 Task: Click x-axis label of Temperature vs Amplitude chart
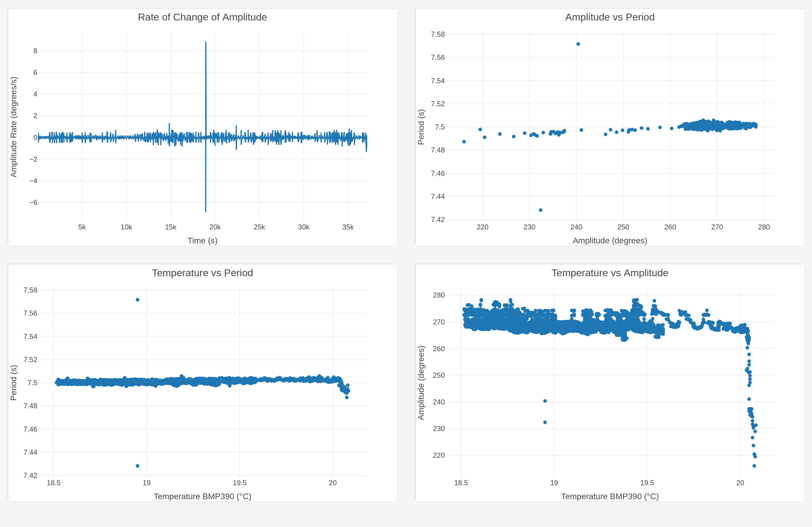[x=610, y=496]
